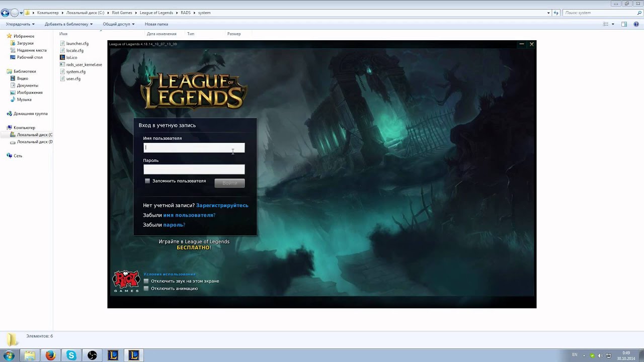Click forgotten имя пользователя link
The image size is (644, 362).
(188, 215)
